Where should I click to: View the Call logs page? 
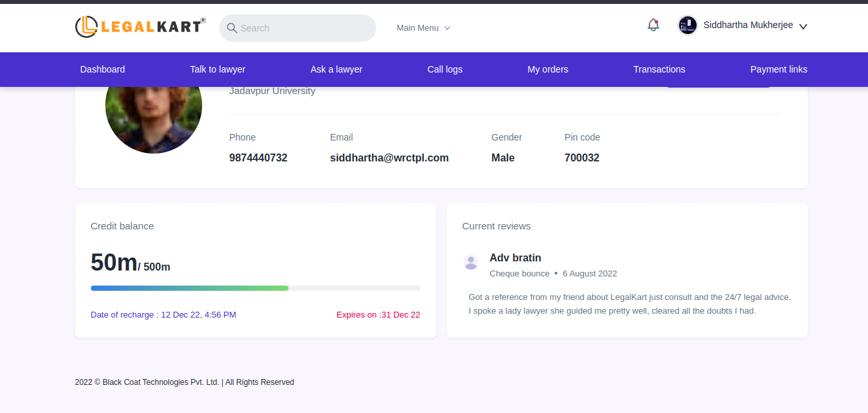coord(445,69)
